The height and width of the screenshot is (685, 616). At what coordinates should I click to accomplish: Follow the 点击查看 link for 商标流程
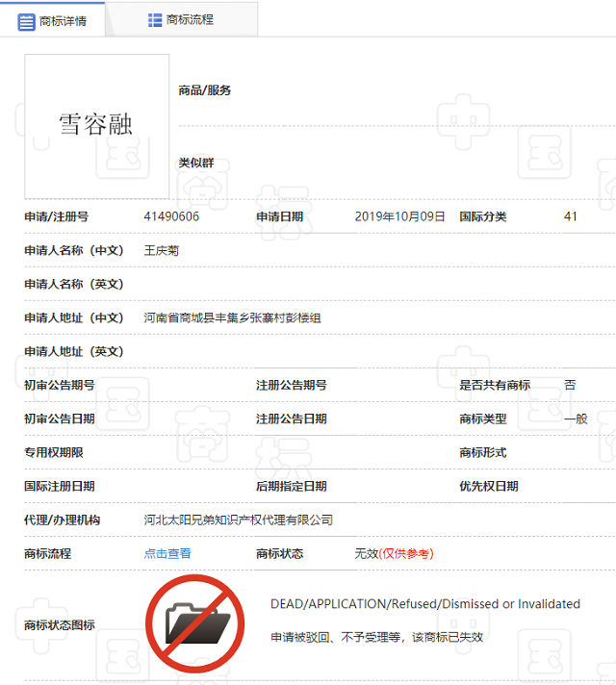pos(167,553)
